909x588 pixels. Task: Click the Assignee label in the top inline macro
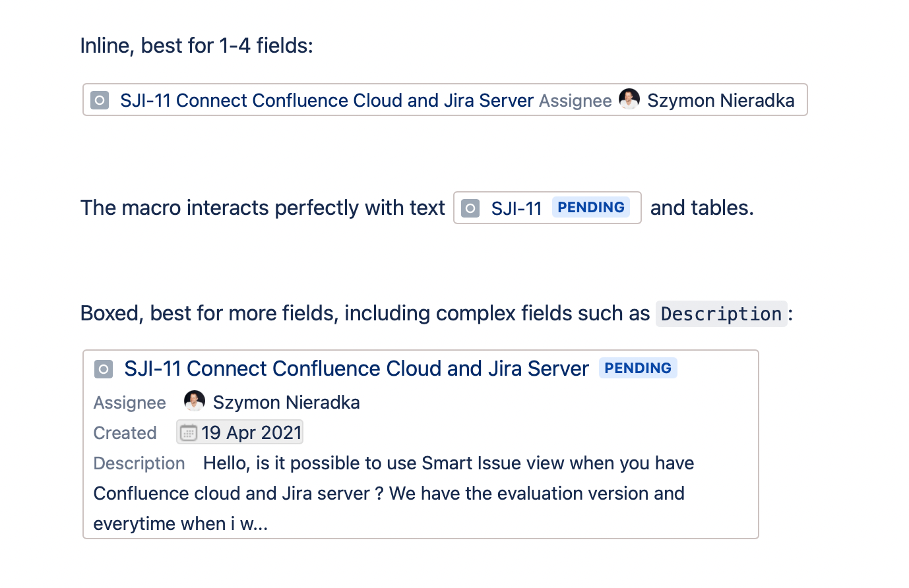coord(575,100)
